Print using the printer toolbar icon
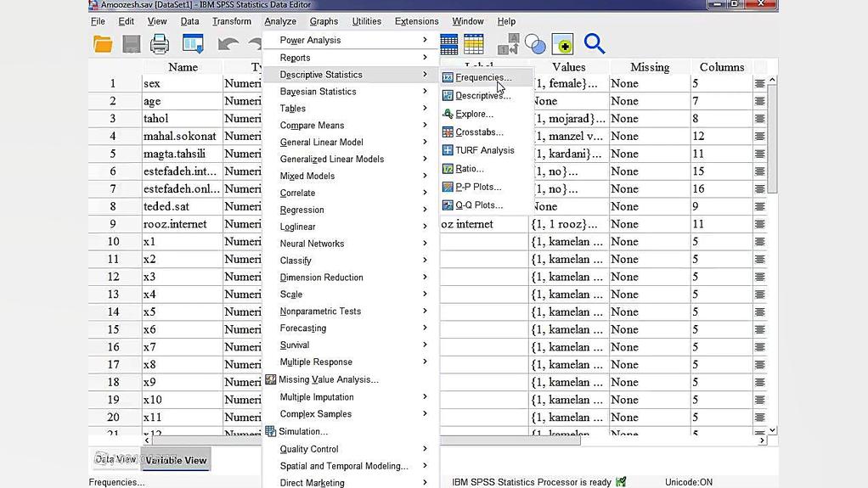 pos(160,44)
